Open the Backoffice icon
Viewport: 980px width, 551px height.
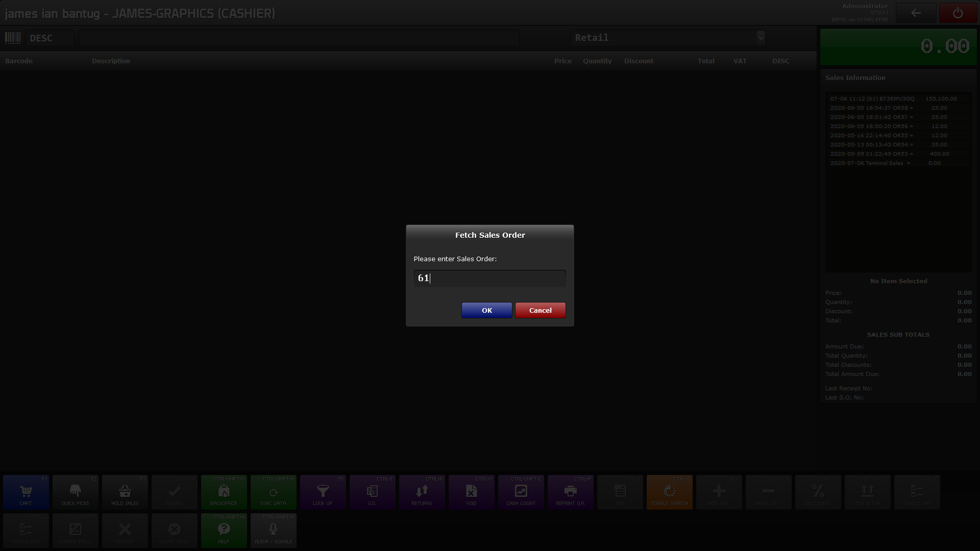click(x=224, y=492)
